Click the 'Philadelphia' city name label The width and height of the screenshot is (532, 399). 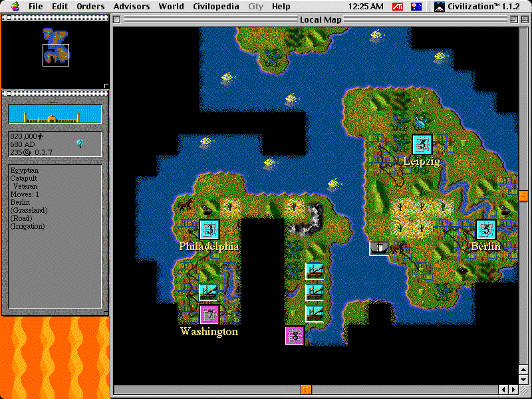(x=209, y=246)
